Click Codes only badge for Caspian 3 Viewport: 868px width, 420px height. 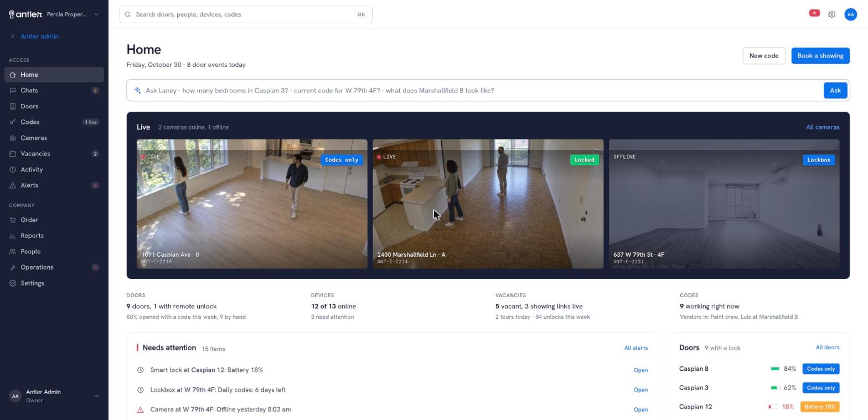[820, 388]
